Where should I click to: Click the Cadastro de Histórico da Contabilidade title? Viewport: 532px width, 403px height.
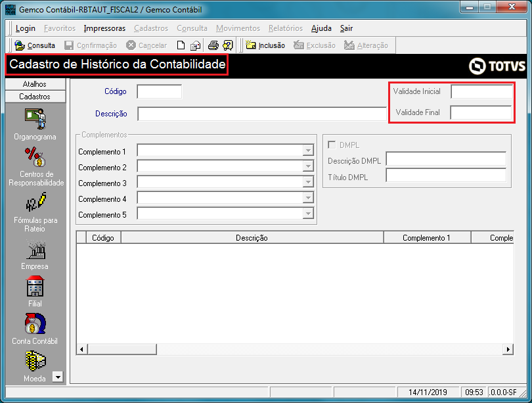click(x=118, y=64)
